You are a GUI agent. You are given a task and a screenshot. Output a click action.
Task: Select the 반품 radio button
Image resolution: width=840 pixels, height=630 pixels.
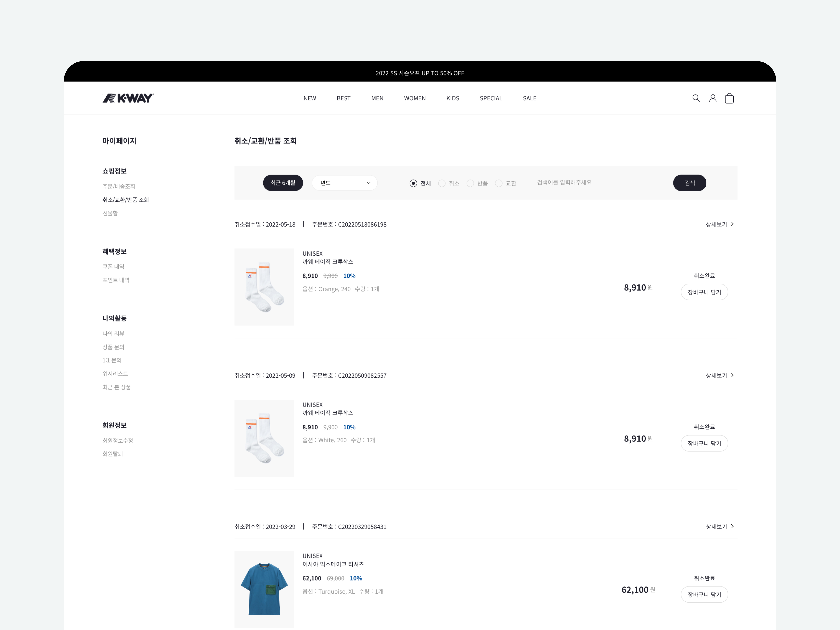point(470,183)
